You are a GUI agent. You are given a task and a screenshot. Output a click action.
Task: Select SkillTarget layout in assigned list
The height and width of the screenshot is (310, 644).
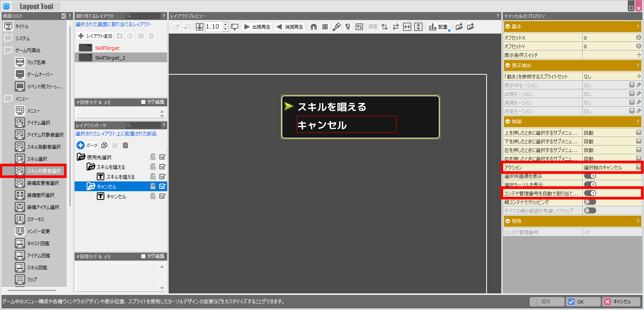pos(107,48)
